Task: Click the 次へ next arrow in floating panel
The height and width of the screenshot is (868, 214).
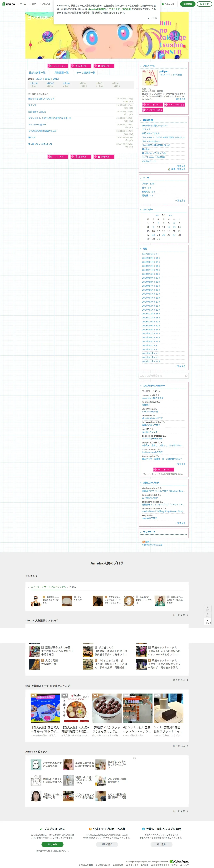Action: pyautogui.click(x=208, y=608)
